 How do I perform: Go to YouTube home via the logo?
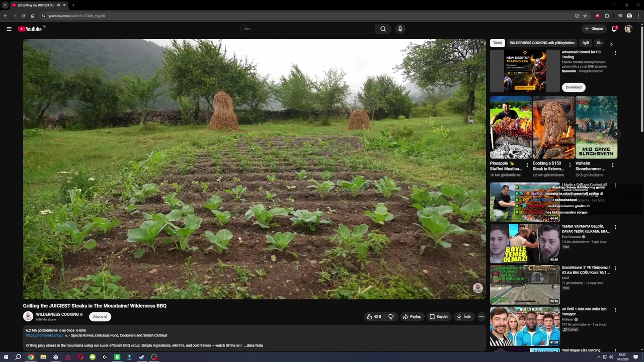pyautogui.click(x=30, y=29)
